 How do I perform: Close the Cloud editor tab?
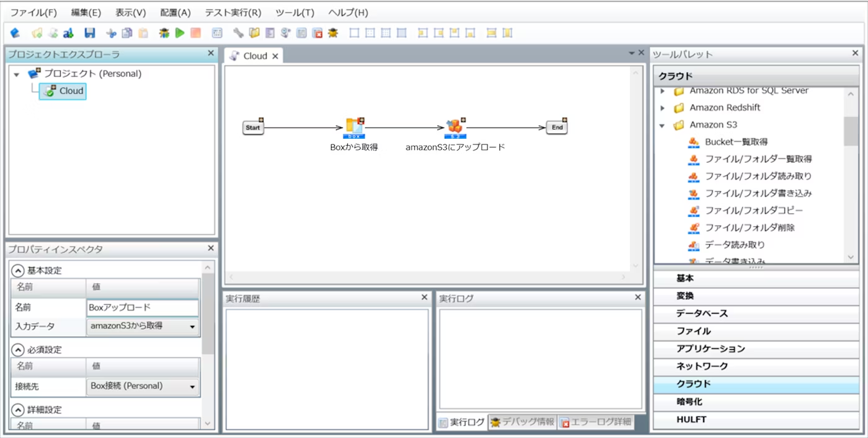click(275, 56)
